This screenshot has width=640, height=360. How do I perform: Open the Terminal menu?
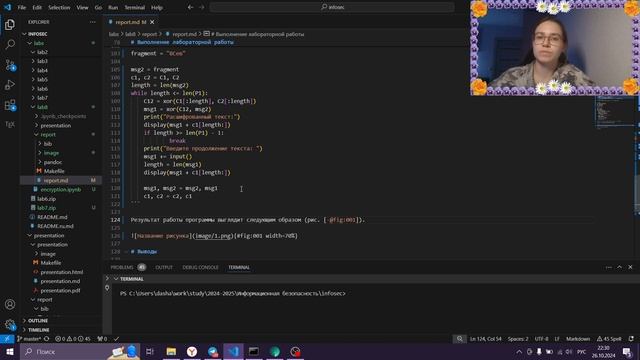coord(134,7)
